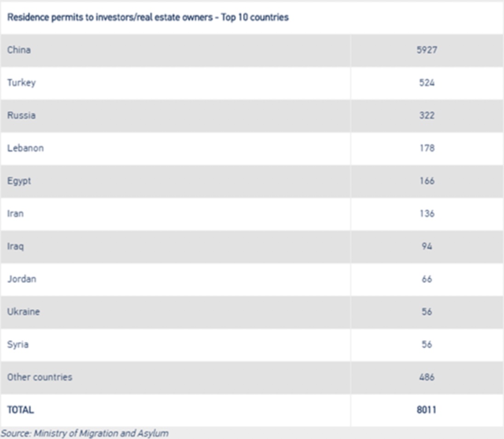Select the Ukraine row label
The height and width of the screenshot is (439, 504).
(x=23, y=312)
